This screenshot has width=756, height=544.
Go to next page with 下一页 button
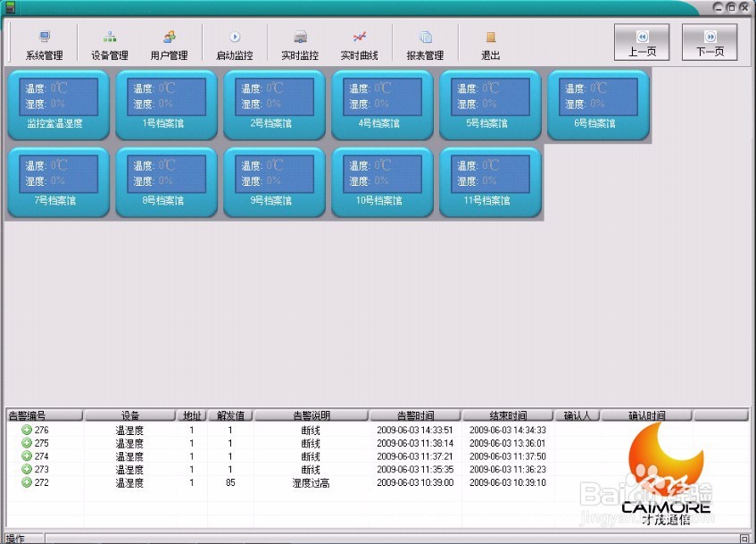[710, 43]
